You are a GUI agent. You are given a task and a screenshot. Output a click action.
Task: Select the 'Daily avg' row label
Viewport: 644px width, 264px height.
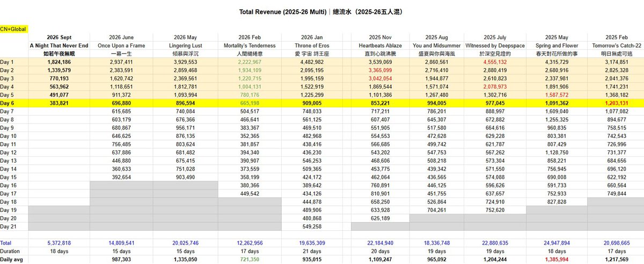[x=11, y=259]
